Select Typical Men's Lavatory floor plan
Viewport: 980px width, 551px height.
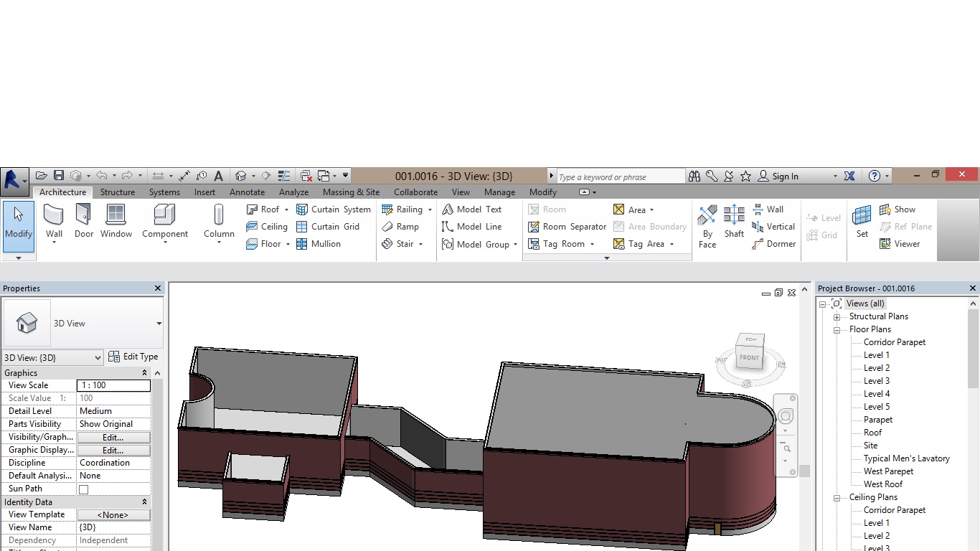(907, 458)
